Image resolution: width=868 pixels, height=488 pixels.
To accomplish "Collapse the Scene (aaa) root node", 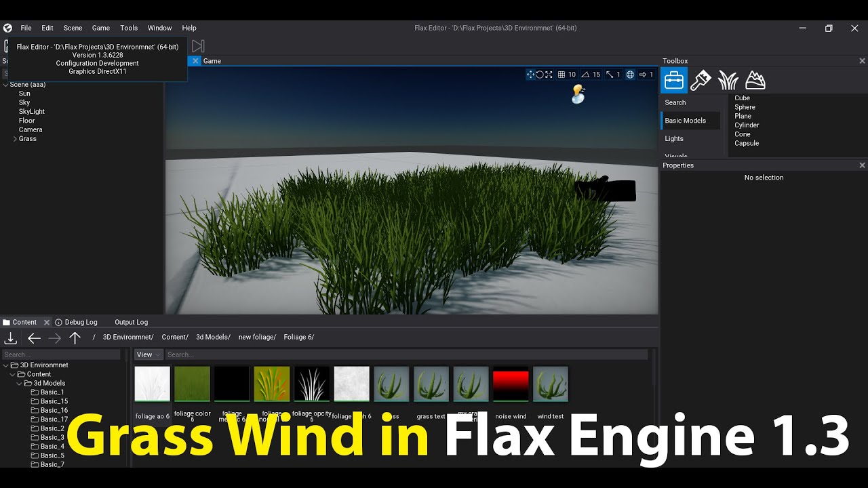I will [5, 85].
